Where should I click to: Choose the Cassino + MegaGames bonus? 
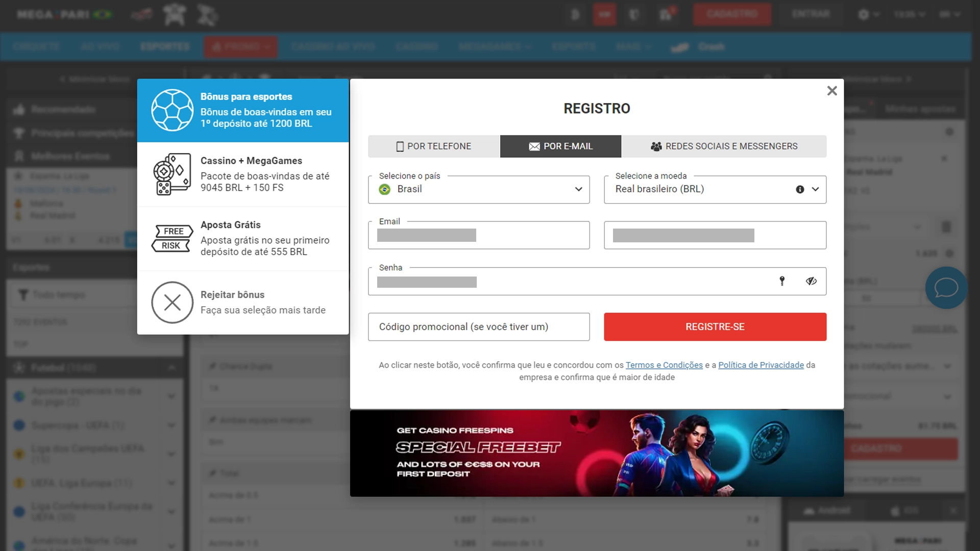coord(243,174)
